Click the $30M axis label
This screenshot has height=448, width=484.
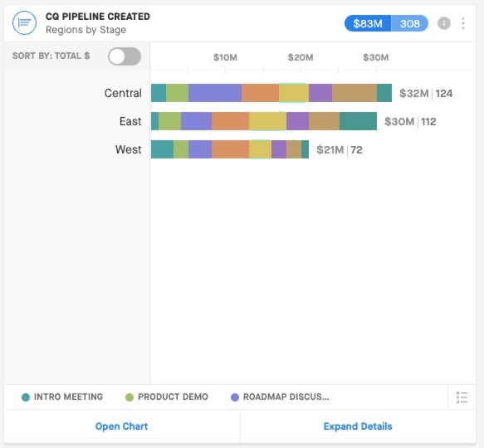pos(375,57)
